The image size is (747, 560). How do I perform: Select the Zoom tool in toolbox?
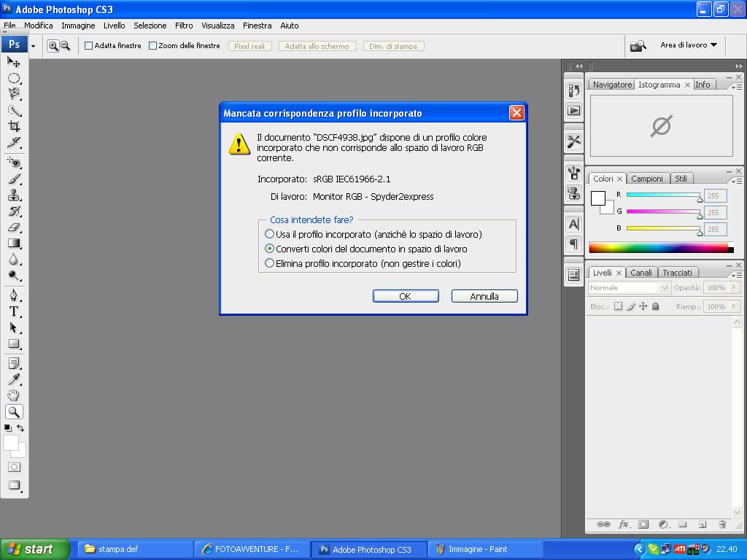pyautogui.click(x=14, y=412)
